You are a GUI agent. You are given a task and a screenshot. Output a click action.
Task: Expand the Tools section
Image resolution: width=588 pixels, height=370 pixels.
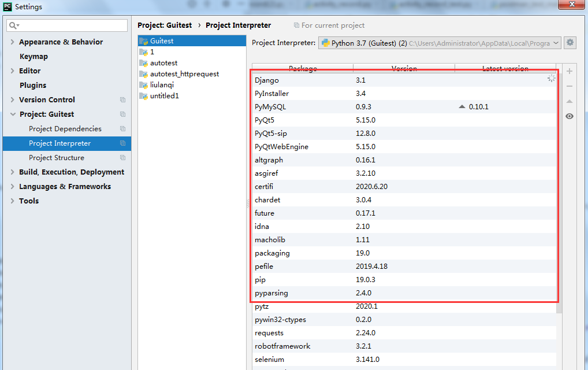(12, 201)
